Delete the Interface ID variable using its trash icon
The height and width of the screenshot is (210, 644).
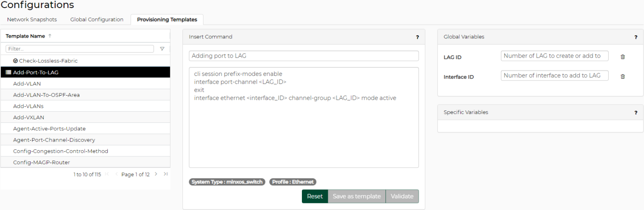point(623,76)
